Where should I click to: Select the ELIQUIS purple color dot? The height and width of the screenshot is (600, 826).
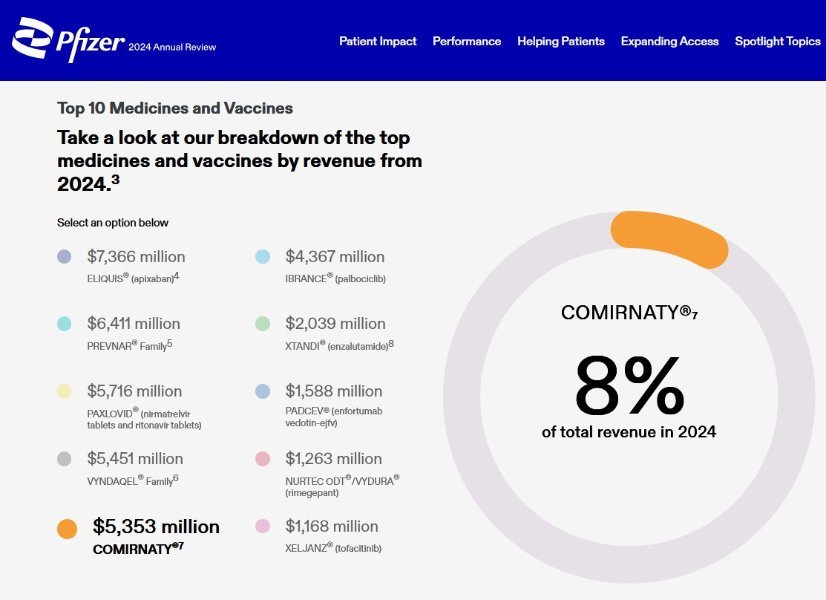(x=64, y=257)
